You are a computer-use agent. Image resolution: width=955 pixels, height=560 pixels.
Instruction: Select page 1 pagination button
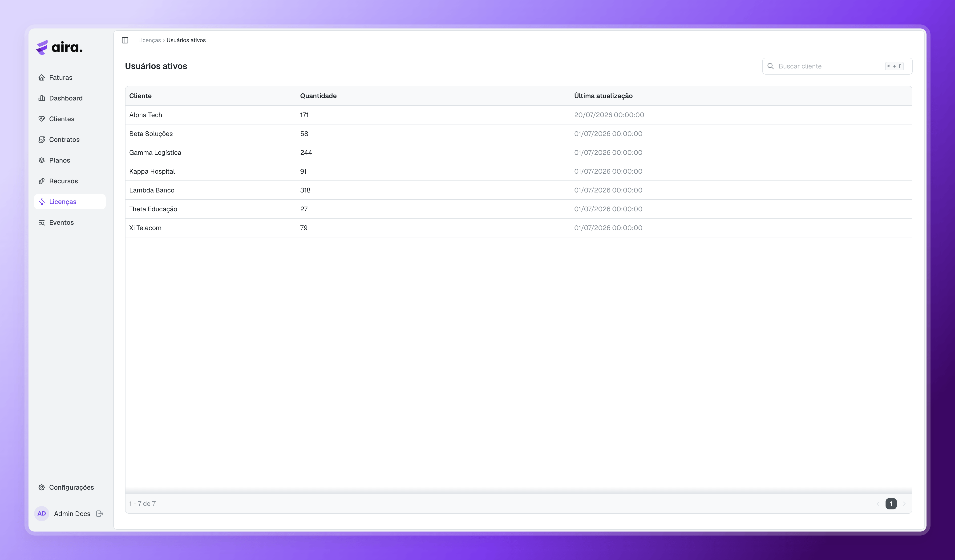(891, 504)
